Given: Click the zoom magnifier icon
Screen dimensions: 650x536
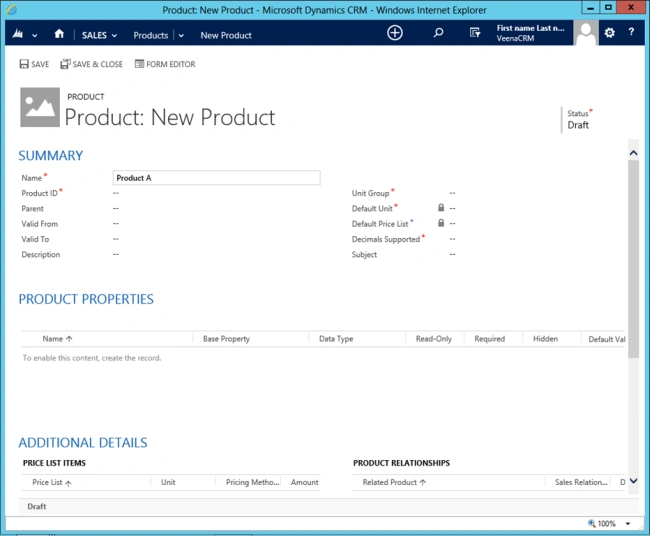Looking at the screenshot, I should pos(592,523).
